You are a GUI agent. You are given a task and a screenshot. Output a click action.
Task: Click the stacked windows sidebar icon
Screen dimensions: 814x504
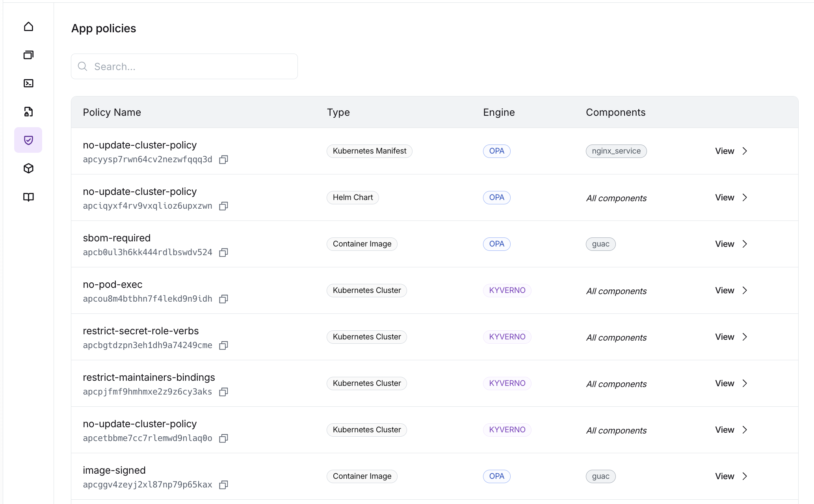click(28, 55)
